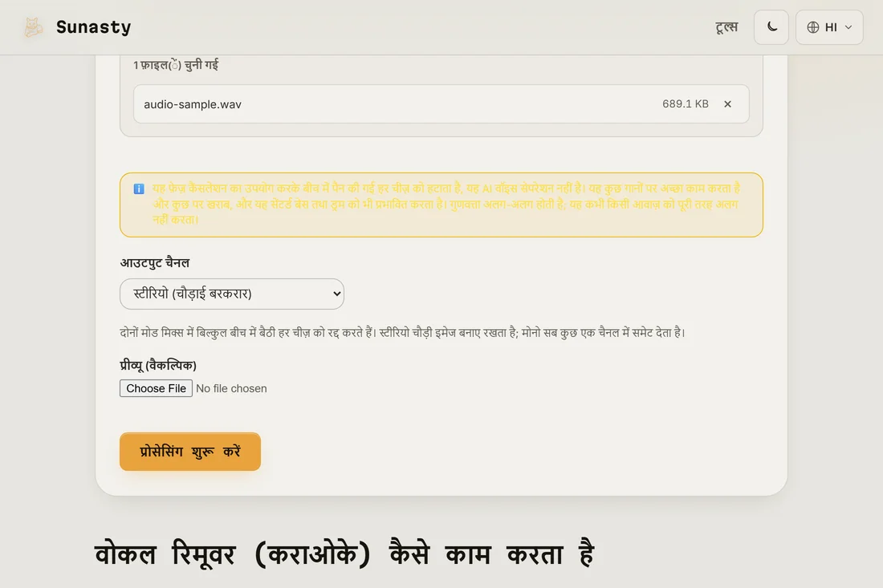883x588 pixels.
Task: Click the yellow phase-cancellation warning text
Action: tap(446, 204)
